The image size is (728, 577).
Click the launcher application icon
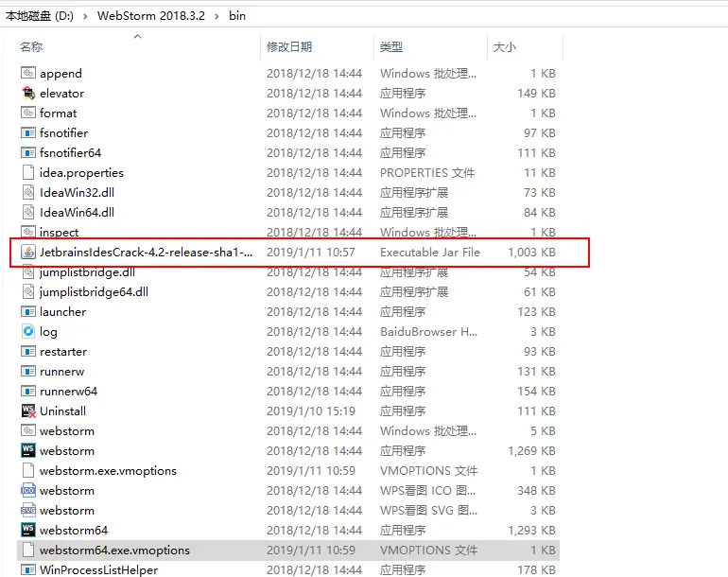[x=28, y=312]
